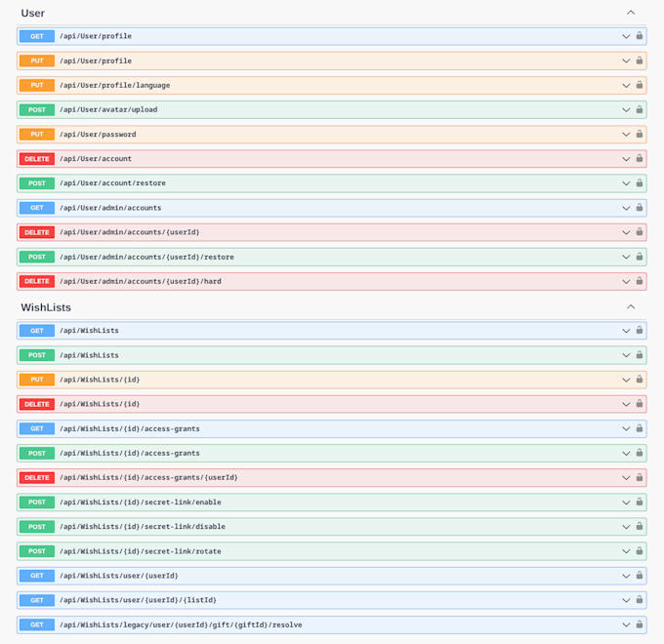Screen dimensions: 664x644
Task: Expand chevron of GET /api/User/admin/accounts
Action: coord(626,208)
